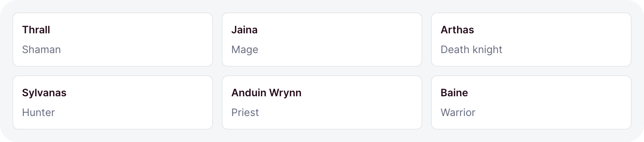Choose the Arthas card
Viewport: 644px width, 142px height.
tap(531, 40)
